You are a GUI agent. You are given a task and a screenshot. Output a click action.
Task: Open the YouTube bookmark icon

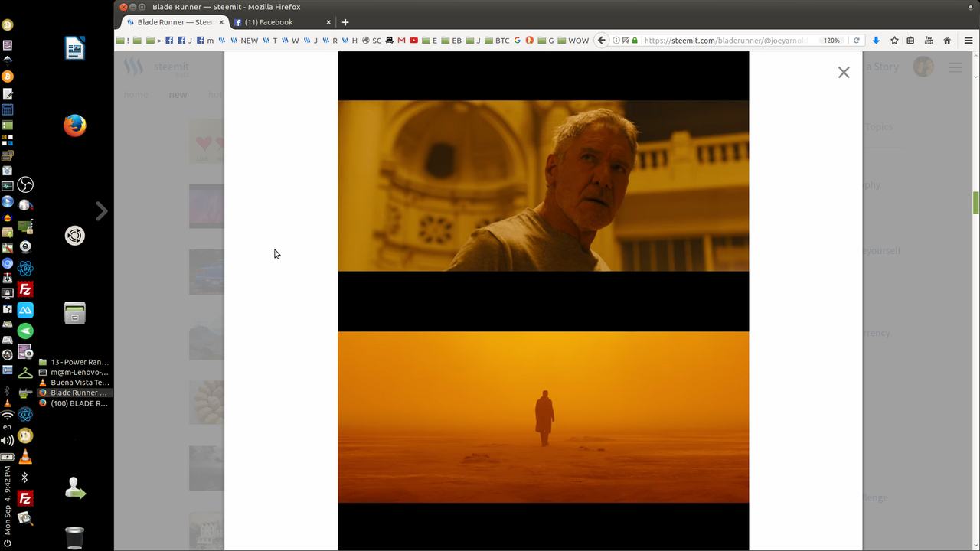(413, 40)
